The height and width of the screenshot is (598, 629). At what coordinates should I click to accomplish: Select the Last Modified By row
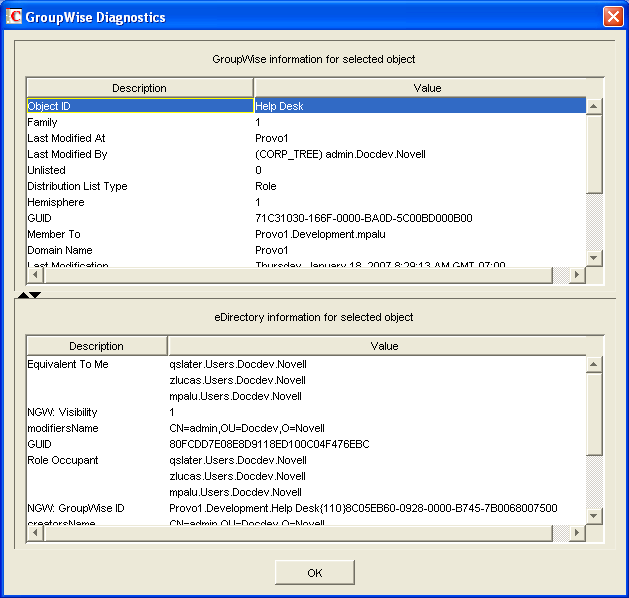[306, 154]
